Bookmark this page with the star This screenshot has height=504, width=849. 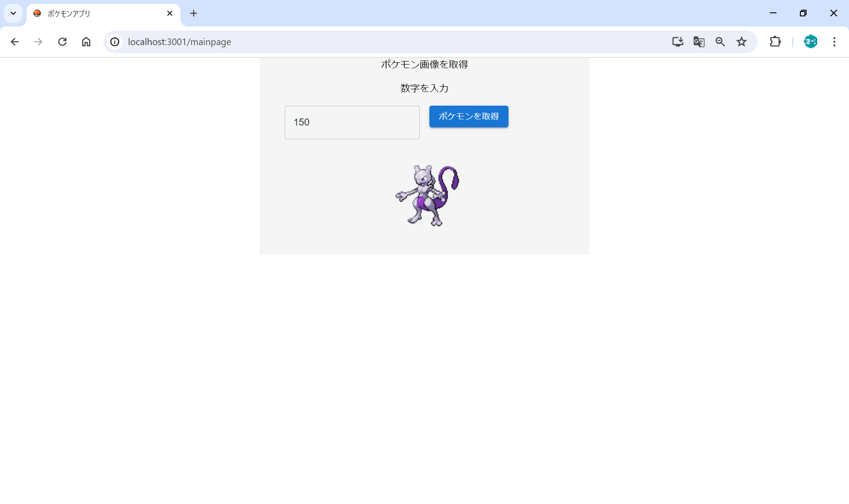pos(742,42)
